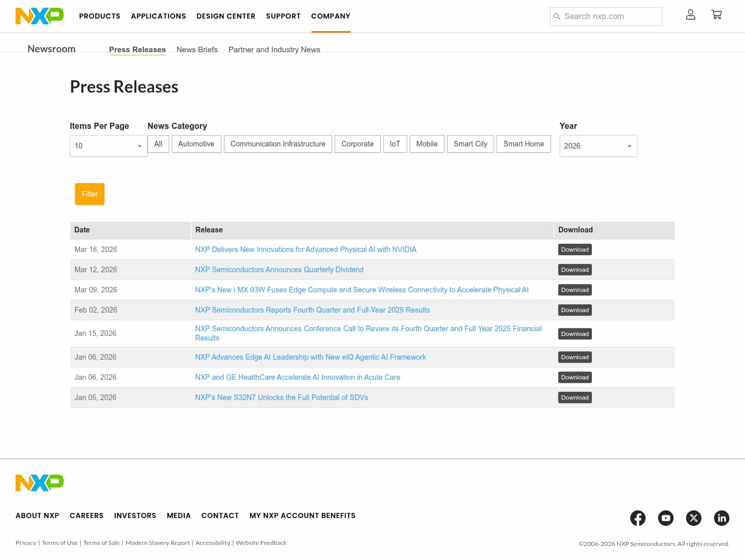Screen dimensions: 745x560
Task: Select the Automotive news category
Action: point(196,144)
